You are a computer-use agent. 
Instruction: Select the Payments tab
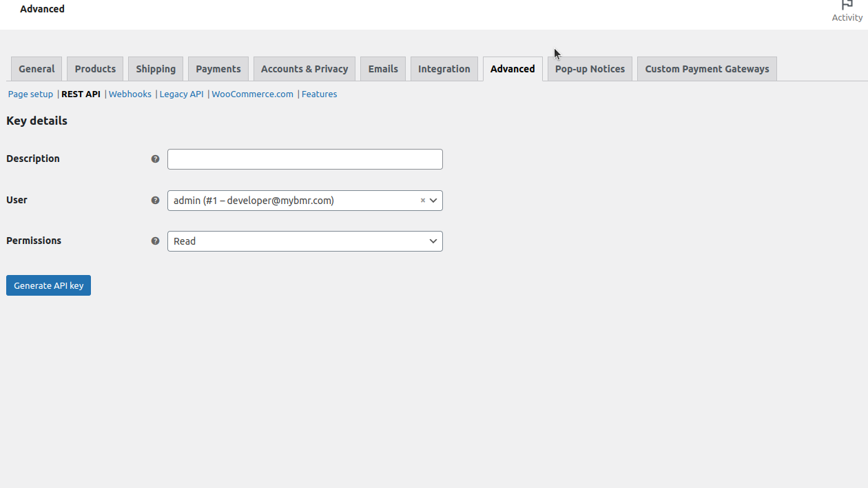(218, 69)
